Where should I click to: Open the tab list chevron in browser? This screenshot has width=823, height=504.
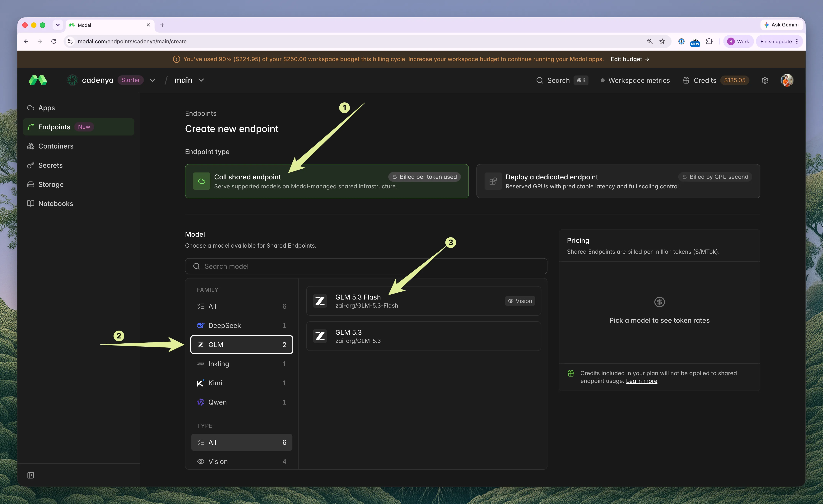pos(58,25)
